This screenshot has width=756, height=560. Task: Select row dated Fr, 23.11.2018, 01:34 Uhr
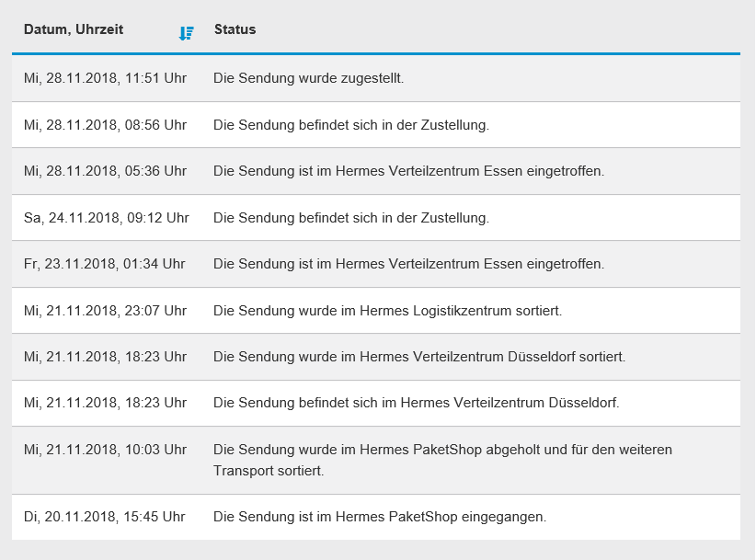click(376, 264)
